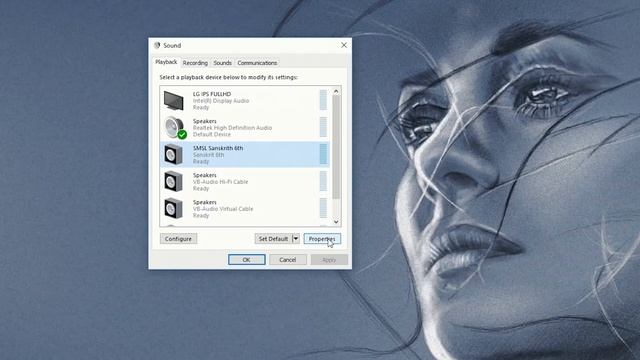Select the Realtek High Definition Audio text
The image size is (640, 360).
(x=232, y=128)
